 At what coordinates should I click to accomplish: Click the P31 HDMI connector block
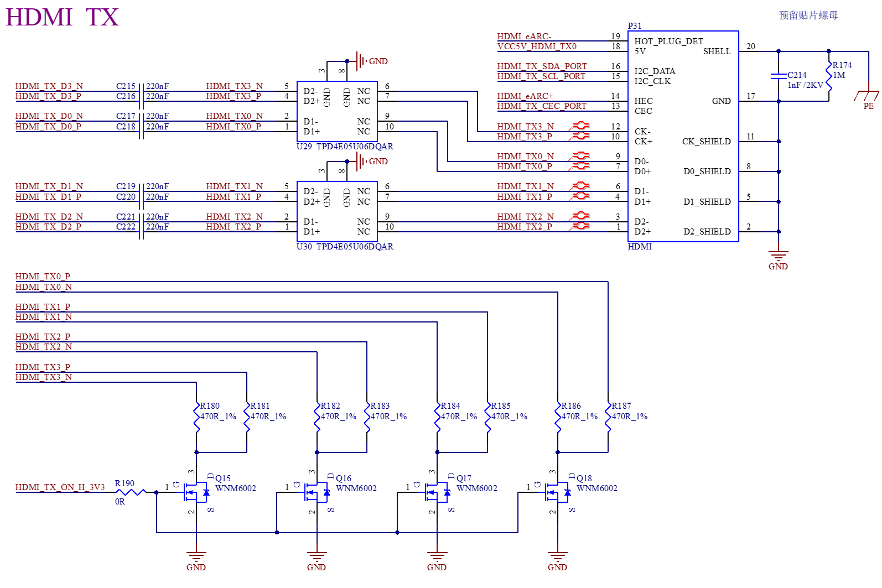pos(683,137)
